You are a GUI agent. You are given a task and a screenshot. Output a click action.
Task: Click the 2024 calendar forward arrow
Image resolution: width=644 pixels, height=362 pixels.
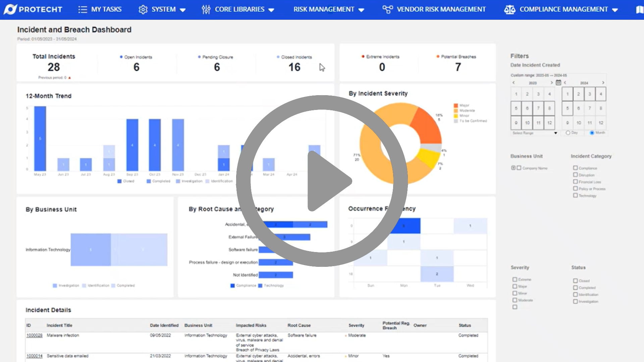coord(603,83)
